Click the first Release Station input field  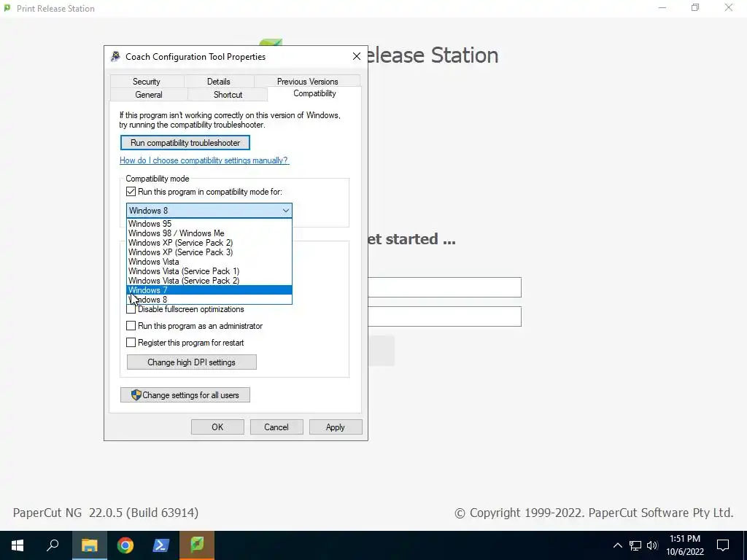point(444,287)
